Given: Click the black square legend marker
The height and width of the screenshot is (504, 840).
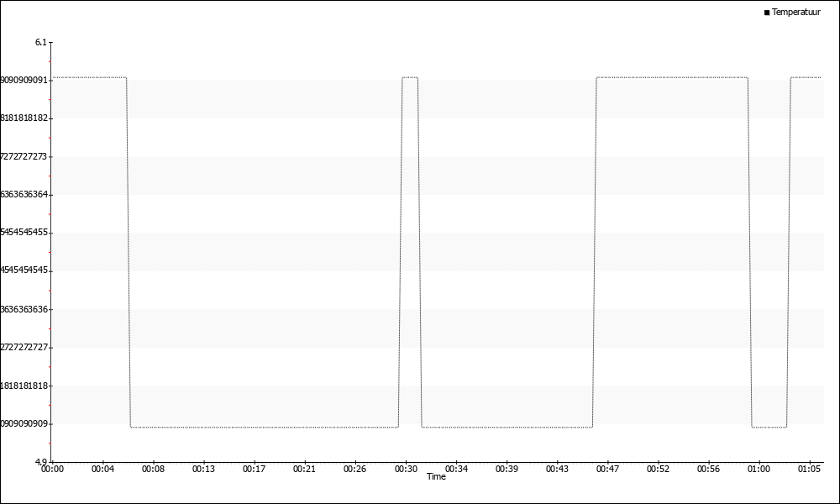Looking at the screenshot, I should tap(767, 13).
